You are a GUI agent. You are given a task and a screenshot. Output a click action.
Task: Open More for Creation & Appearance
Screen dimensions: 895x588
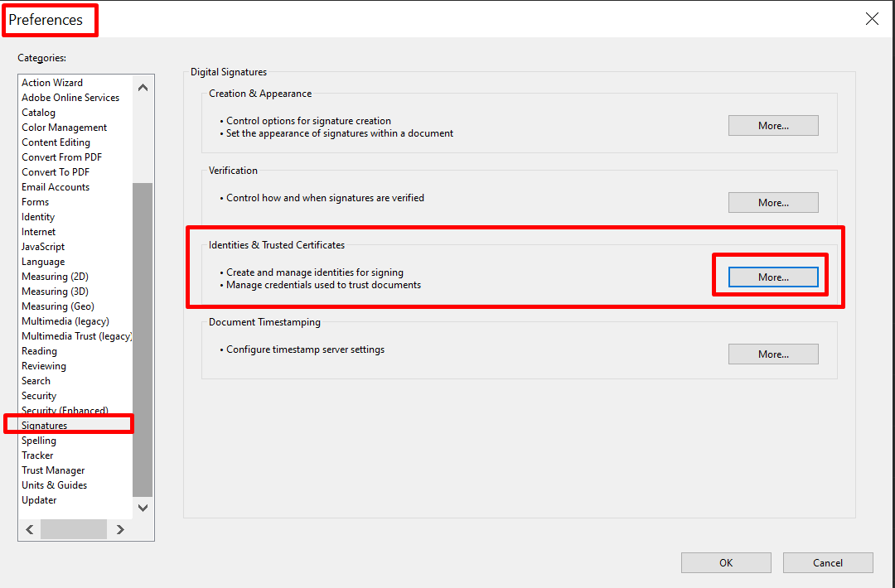773,126
